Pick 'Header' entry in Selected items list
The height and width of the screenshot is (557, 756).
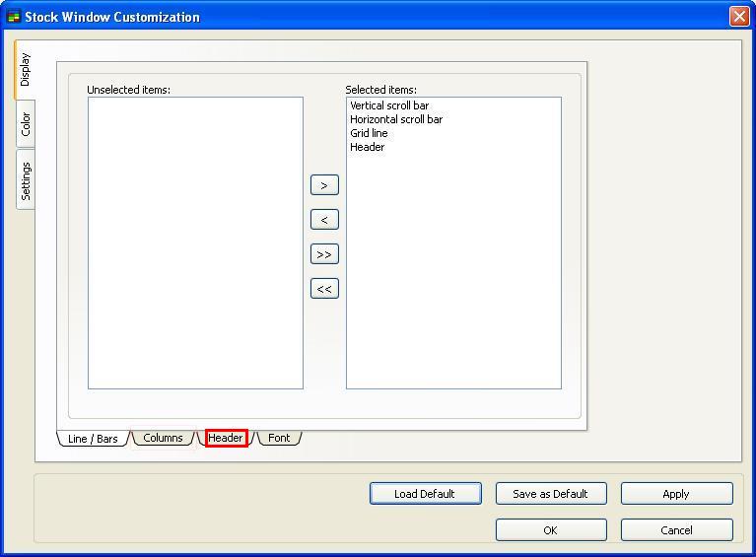[367, 147]
